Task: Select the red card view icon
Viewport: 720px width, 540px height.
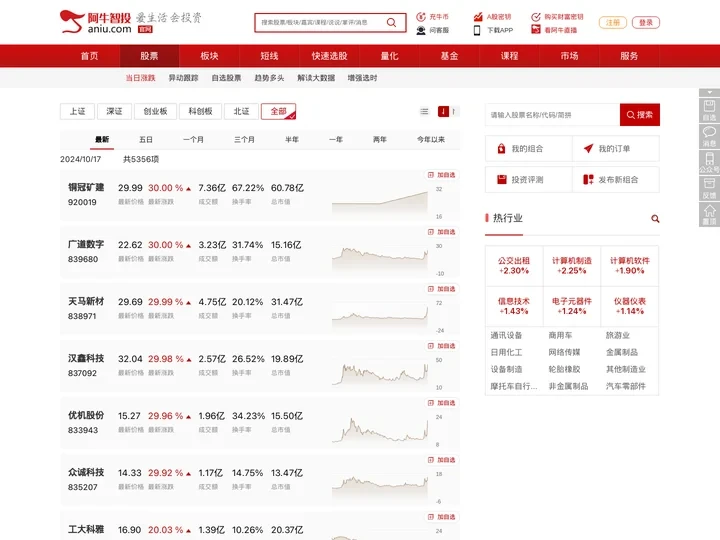Action: tap(443, 112)
